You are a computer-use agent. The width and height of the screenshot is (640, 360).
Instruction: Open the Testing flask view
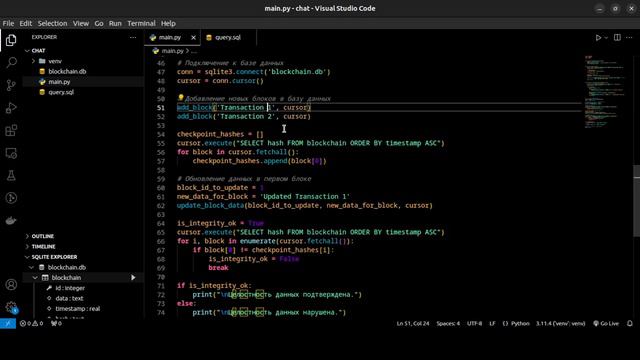pos(11,176)
